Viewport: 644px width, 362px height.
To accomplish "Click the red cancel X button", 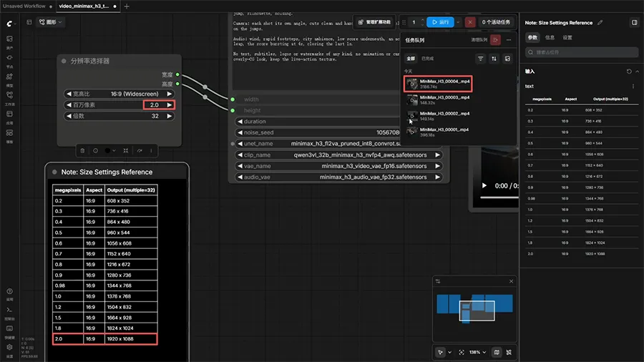I will click(470, 22).
